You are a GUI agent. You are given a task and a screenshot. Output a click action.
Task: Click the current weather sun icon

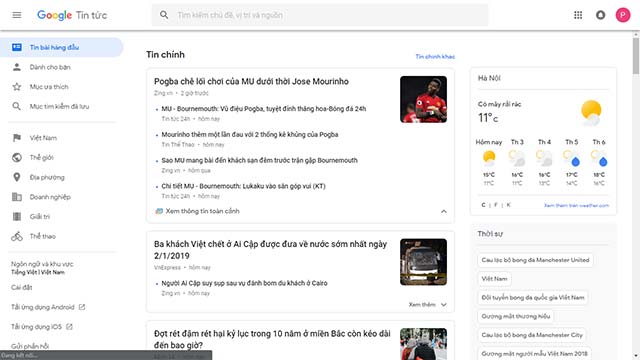click(591, 112)
